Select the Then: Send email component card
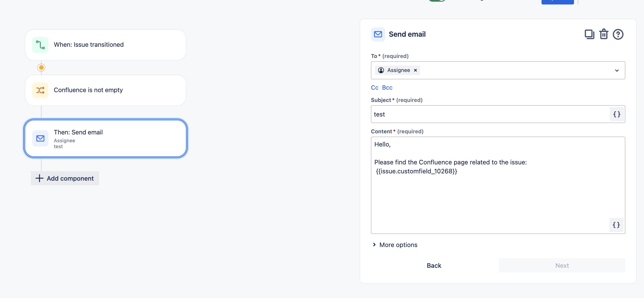This screenshot has height=298, width=644. [105, 138]
